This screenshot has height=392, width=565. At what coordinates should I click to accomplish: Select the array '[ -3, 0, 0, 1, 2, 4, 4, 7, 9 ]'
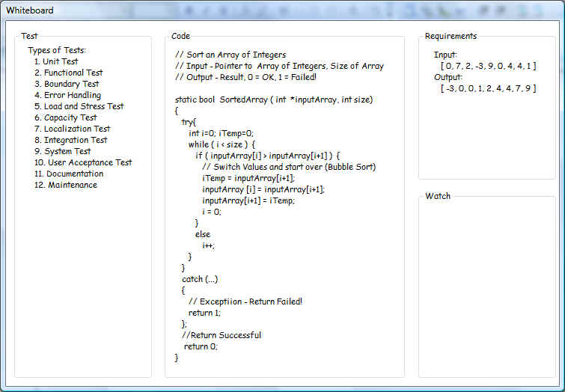[488, 88]
